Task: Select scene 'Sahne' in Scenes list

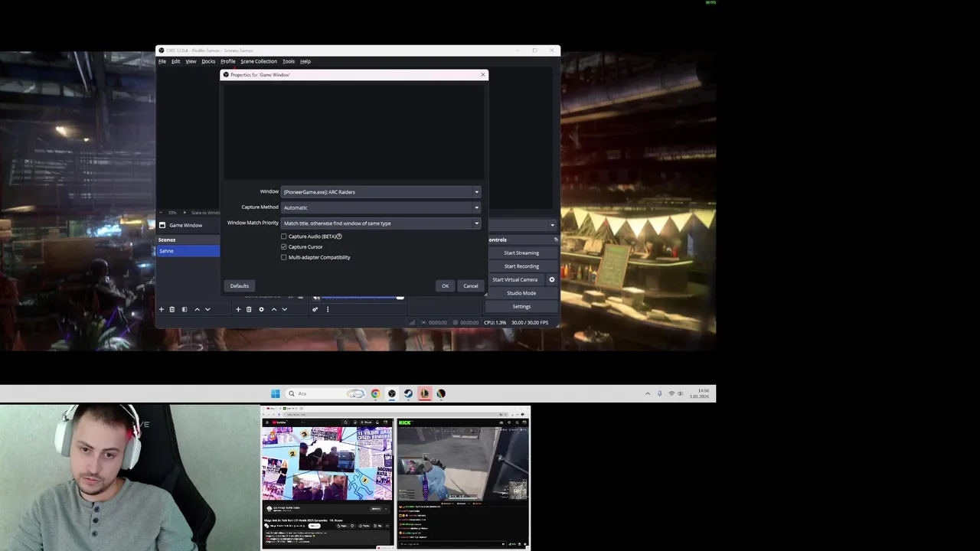Action: 188,251
